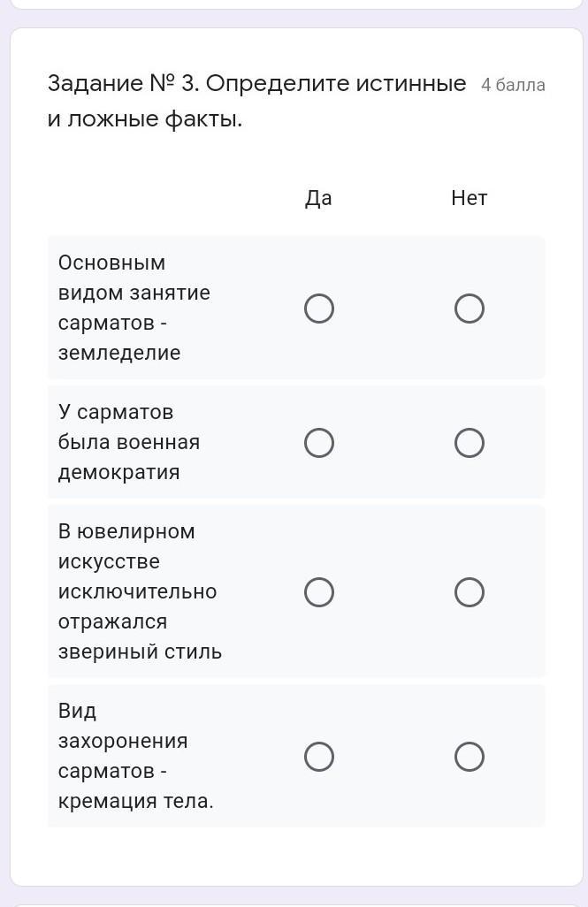Select Нет for 'Основным видом занятие сарматов - земледелие'

click(469, 309)
